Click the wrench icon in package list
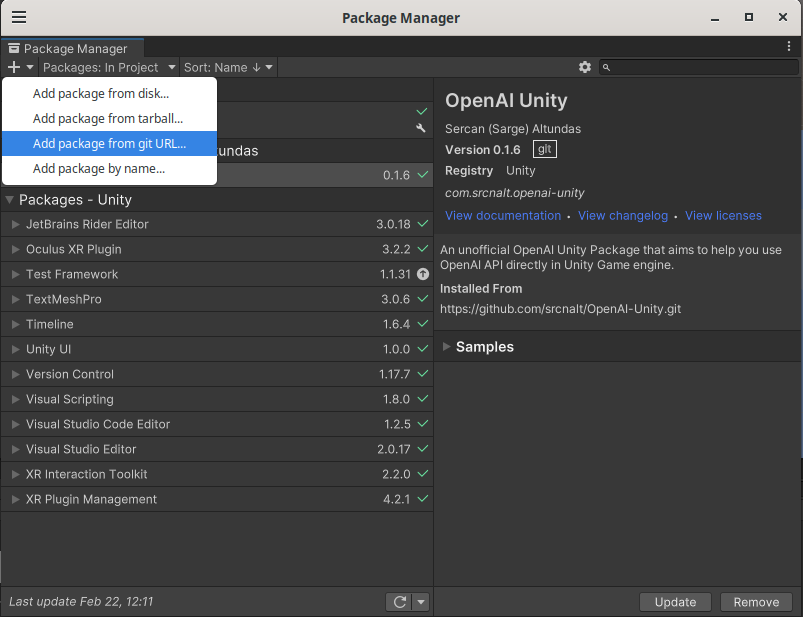This screenshot has height=617, width=803. (x=421, y=128)
